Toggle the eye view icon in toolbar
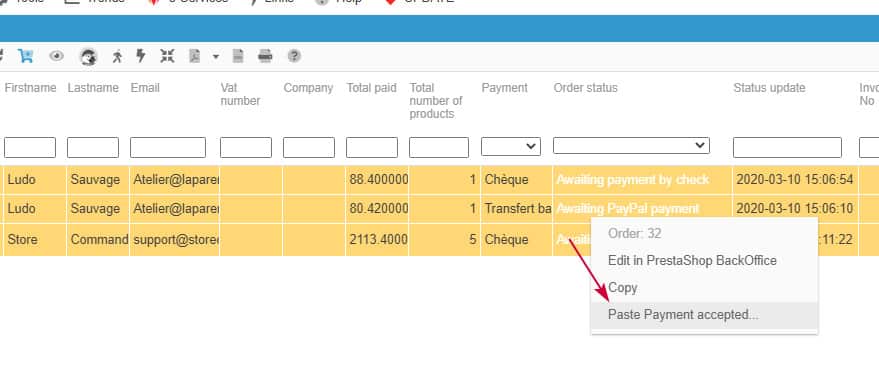Screen dimensions: 879x389 pyautogui.click(x=56, y=56)
